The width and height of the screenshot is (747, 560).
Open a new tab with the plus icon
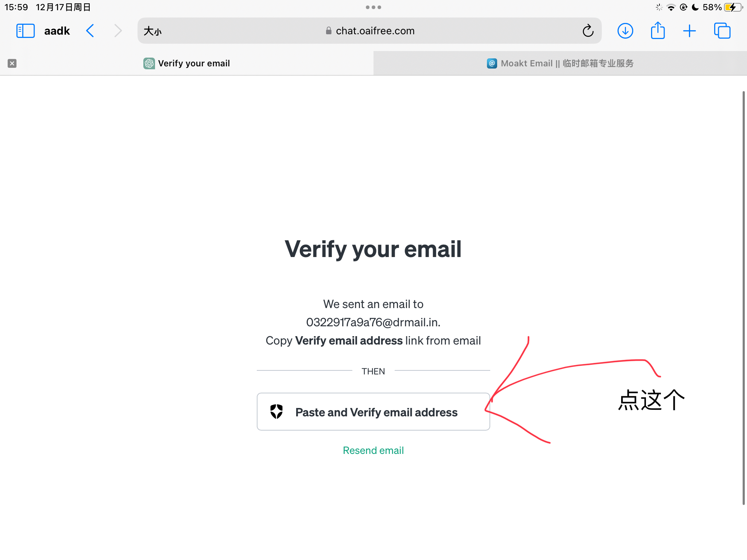(x=689, y=31)
